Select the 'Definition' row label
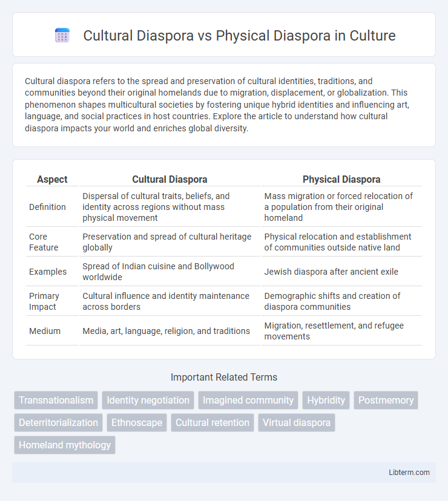Viewport: 448px width, 501px height. [x=47, y=207]
